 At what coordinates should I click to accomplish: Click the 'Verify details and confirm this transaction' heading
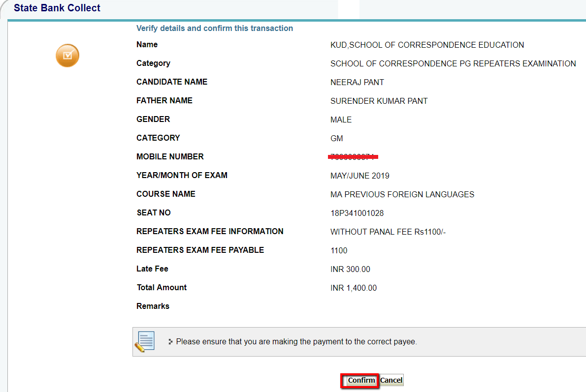(x=215, y=29)
